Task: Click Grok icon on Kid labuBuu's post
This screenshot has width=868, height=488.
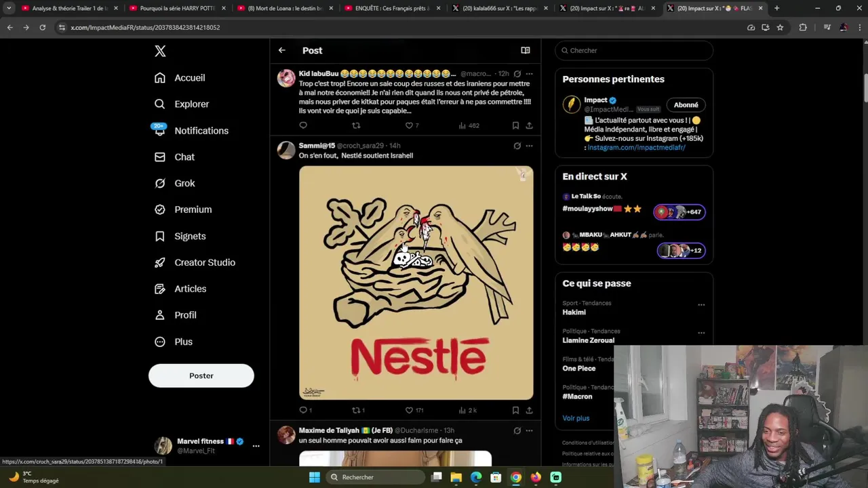Action: pos(517,73)
